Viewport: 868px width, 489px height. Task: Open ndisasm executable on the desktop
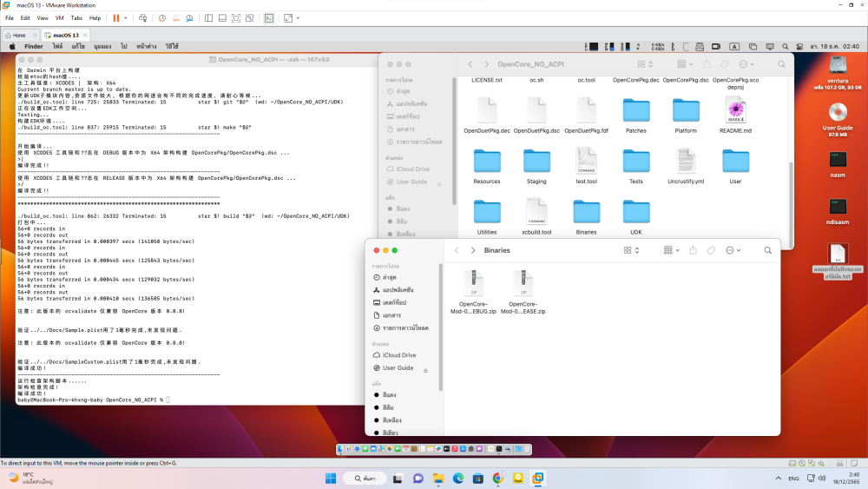838,212
